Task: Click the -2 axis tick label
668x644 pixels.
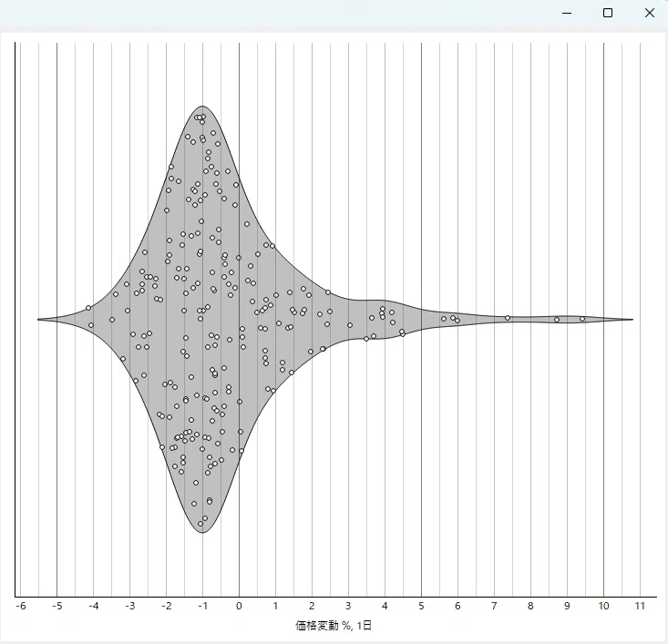Action: 166,606
